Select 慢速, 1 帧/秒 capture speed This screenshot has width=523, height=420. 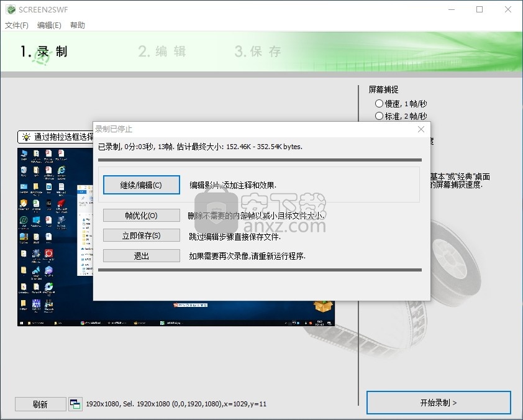[x=401, y=104]
